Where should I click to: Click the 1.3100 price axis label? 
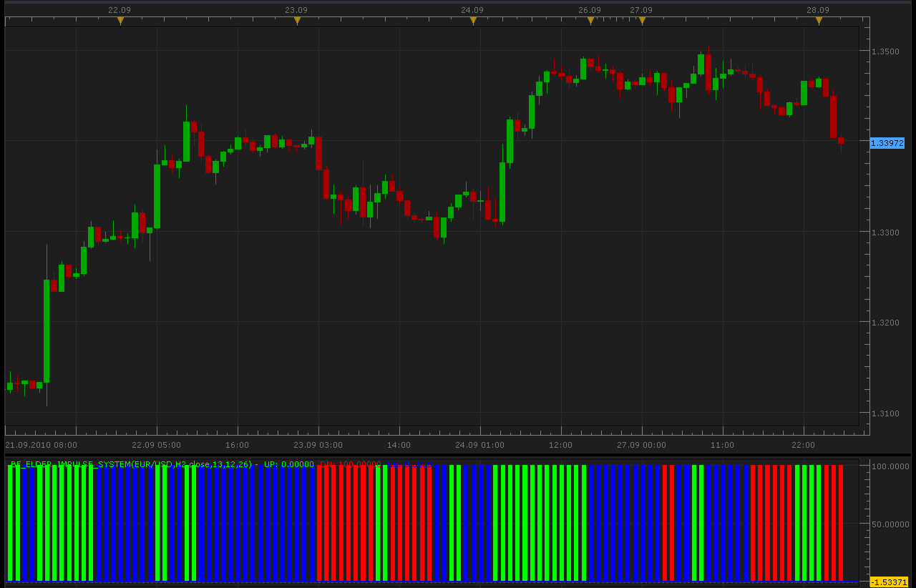[x=885, y=413]
